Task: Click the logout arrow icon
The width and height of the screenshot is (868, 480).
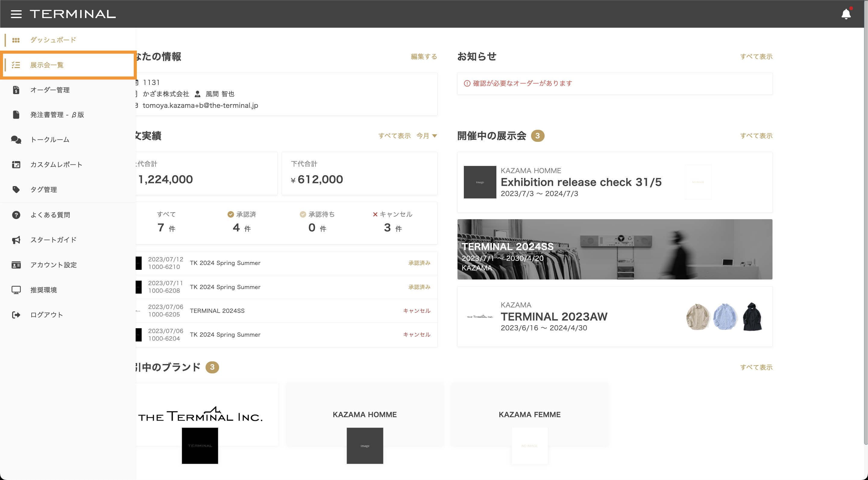Action: 16,315
